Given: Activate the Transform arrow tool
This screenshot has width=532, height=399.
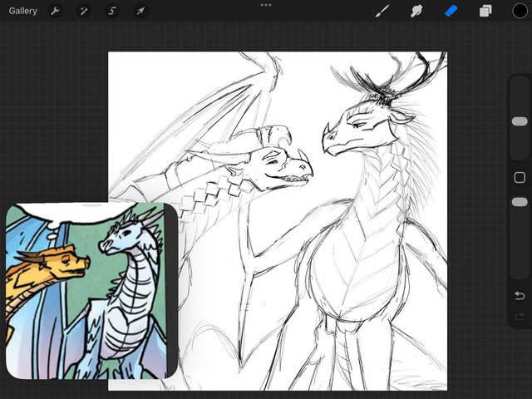Looking at the screenshot, I should pyautogui.click(x=140, y=11).
